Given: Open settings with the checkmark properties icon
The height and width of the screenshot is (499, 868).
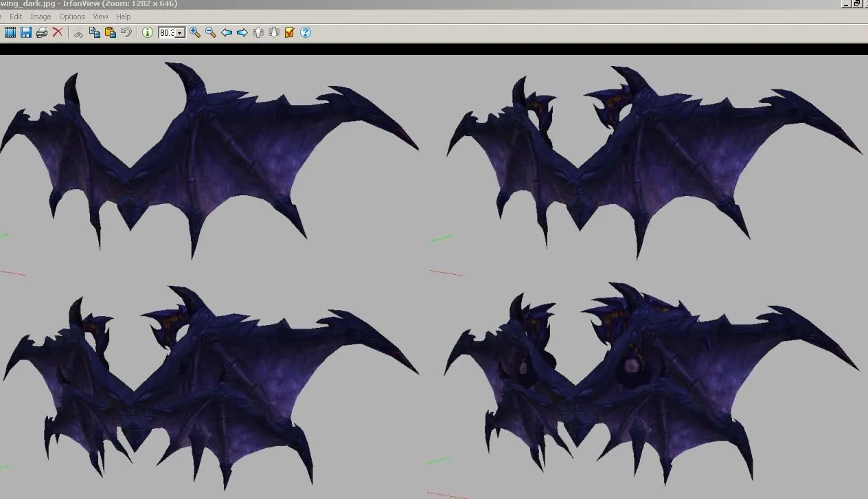Looking at the screenshot, I should point(290,32).
